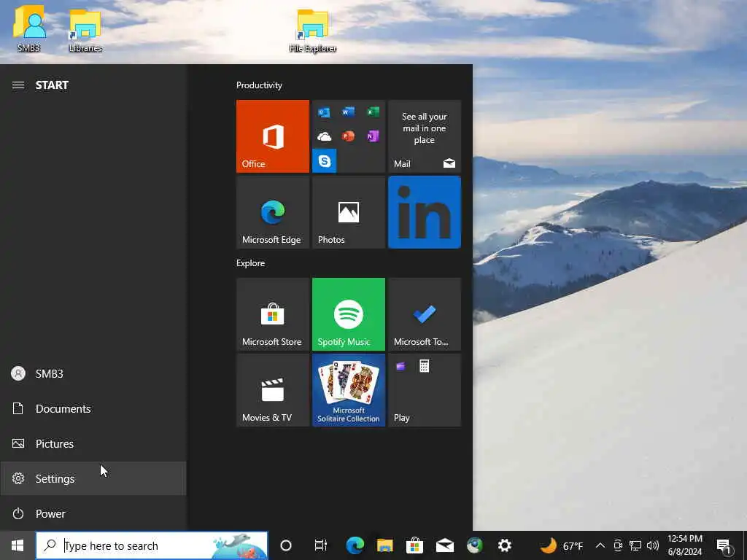Show hidden system tray icons
The height and width of the screenshot is (560, 747).
click(x=600, y=545)
